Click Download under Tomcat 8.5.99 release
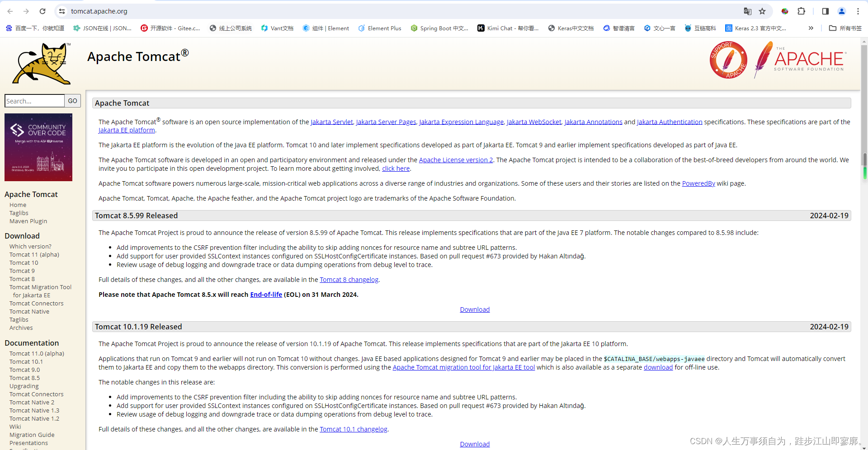 pos(475,309)
